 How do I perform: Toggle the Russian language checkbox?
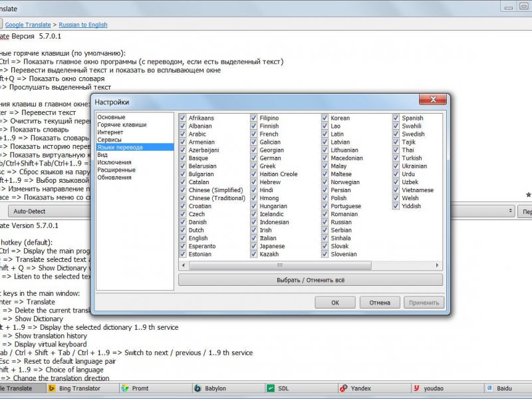tap(325, 222)
